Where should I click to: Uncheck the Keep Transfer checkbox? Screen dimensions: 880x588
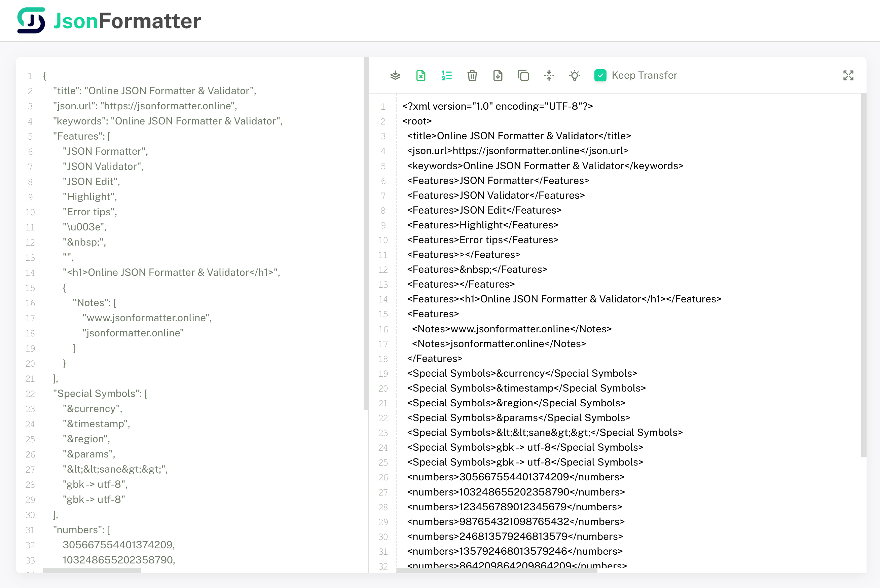[600, 75]
